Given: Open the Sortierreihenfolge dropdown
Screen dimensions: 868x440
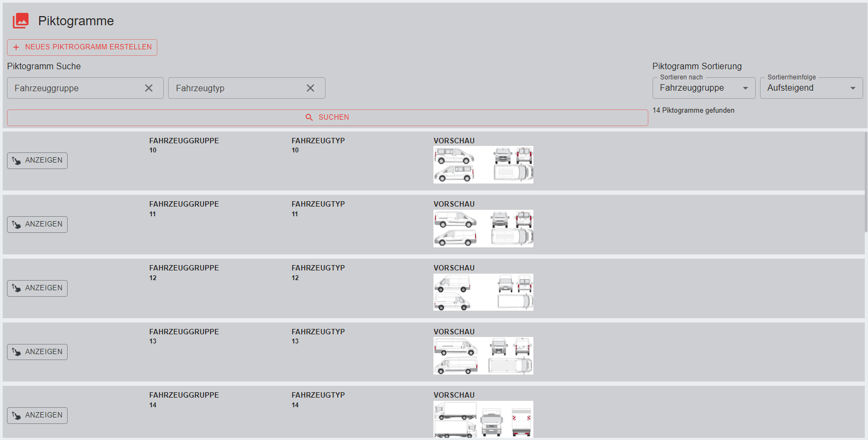Looking at the screenshot, I should [x=811, y=88].
